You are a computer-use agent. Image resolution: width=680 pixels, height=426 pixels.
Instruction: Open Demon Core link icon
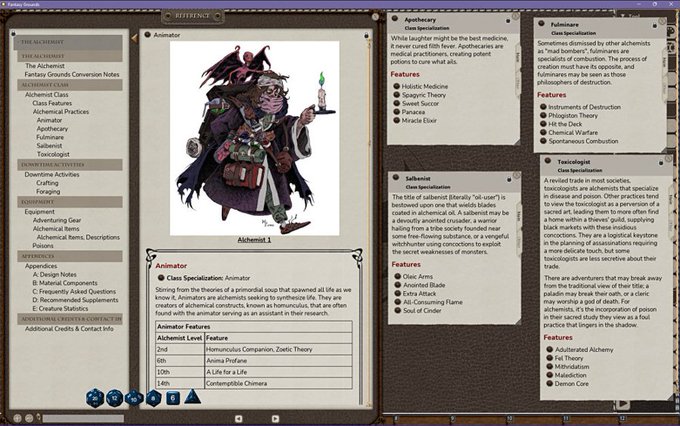click(549, 383)
